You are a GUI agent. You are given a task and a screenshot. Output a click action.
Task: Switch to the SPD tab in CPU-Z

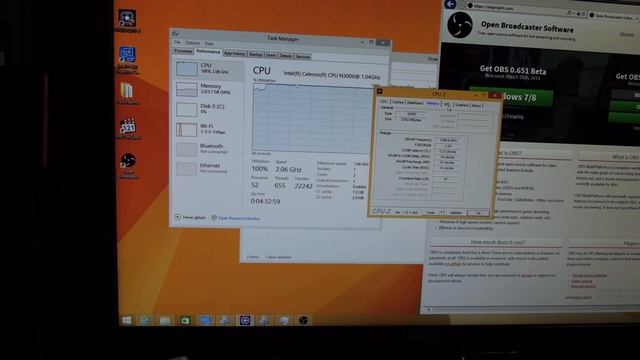[447, 104]
